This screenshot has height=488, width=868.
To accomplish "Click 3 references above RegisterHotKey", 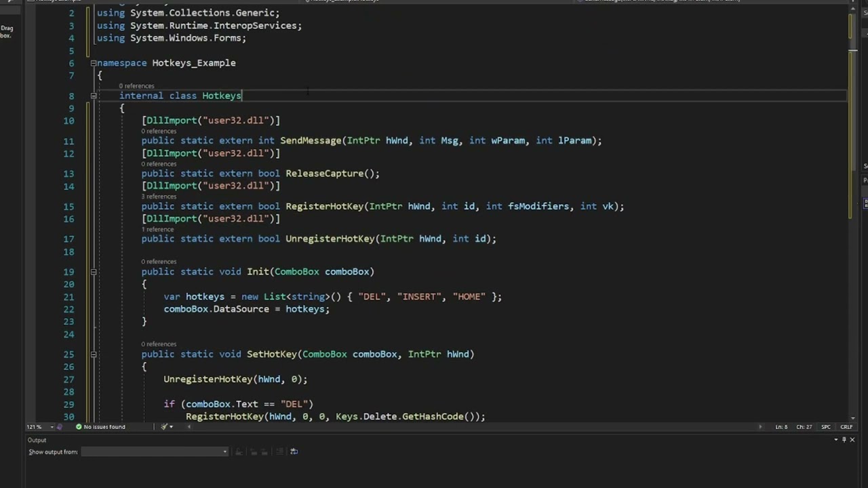I will pyautogui.click(x=159, y=197).
